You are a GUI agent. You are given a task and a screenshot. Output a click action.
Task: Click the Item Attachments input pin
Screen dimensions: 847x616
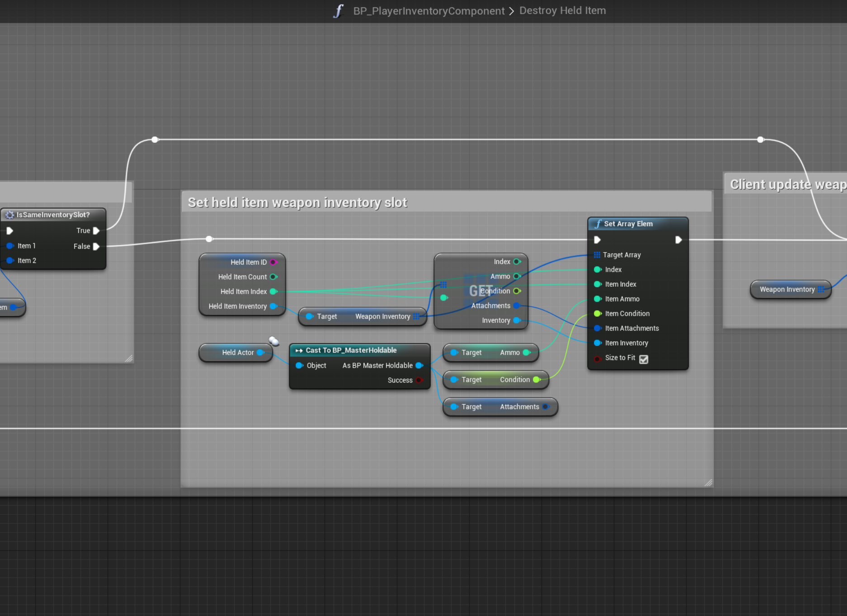tap(597, 328)
